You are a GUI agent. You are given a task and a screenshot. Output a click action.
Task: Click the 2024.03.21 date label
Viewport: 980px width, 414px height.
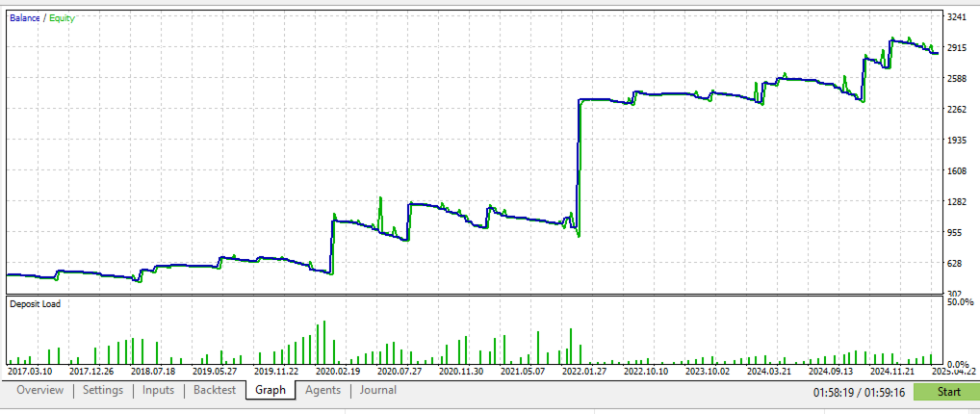(771, 371)
